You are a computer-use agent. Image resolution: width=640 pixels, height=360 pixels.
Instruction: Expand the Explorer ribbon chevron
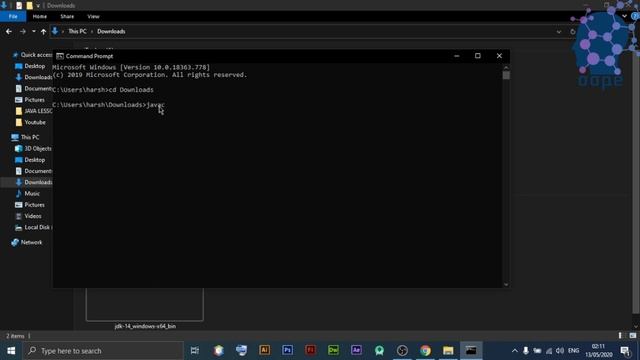pyautogui.click(x=624, y=16)
